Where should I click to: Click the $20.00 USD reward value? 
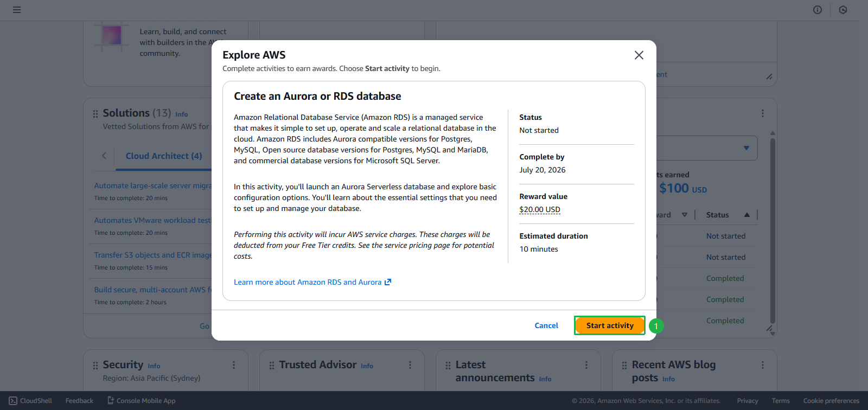coord(540,209)
